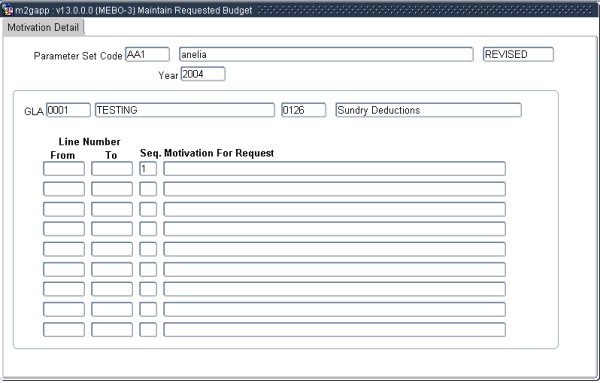Click the Sundry Deductions field
600x383 pixels.
(x=429, y=110)
